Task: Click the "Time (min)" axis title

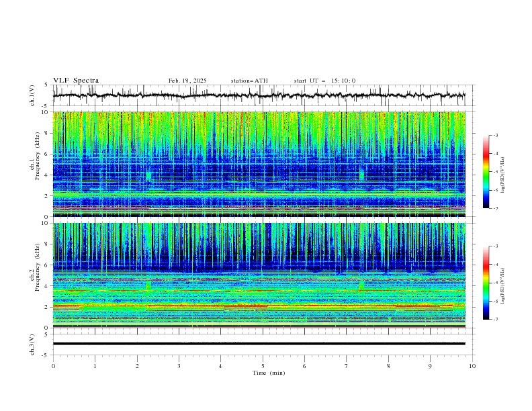Action: [269, 373]
